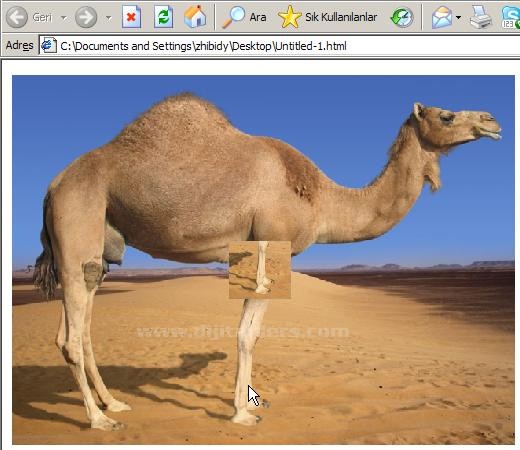
Task: Click the forward navigation arrow
Action: pos(86,17)
